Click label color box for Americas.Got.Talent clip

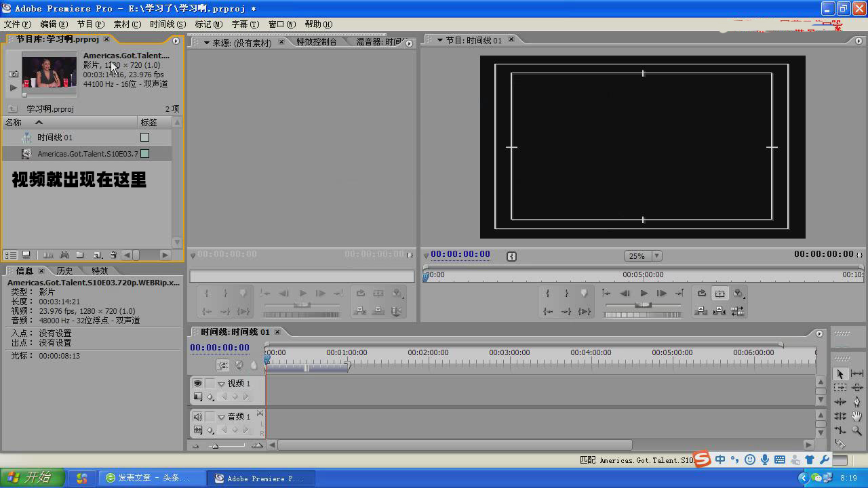click(x=144, y=154)
